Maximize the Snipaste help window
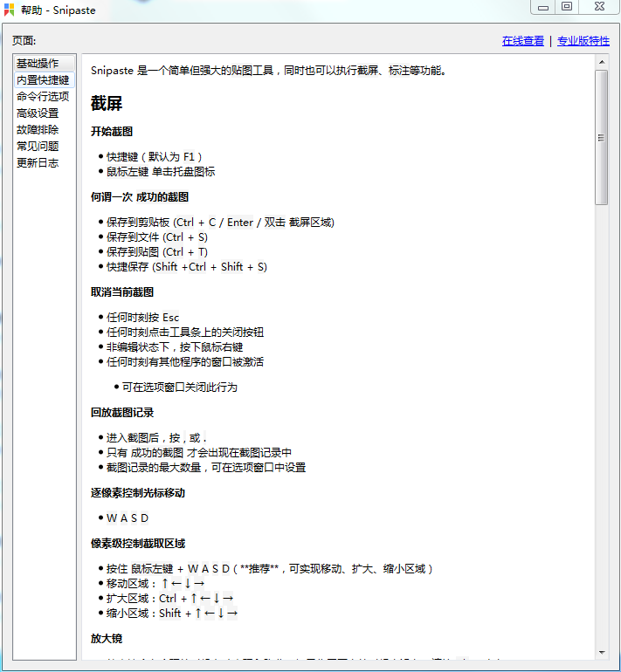 pos(567,7)
